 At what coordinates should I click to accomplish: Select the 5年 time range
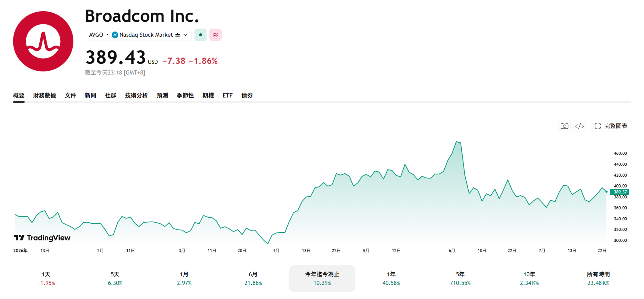pos(460,279)
